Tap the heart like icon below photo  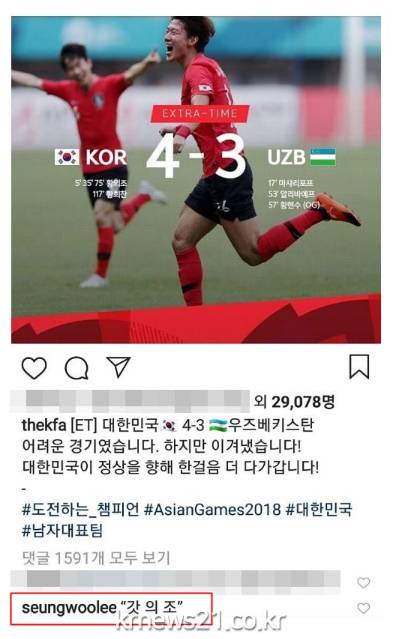34,368
